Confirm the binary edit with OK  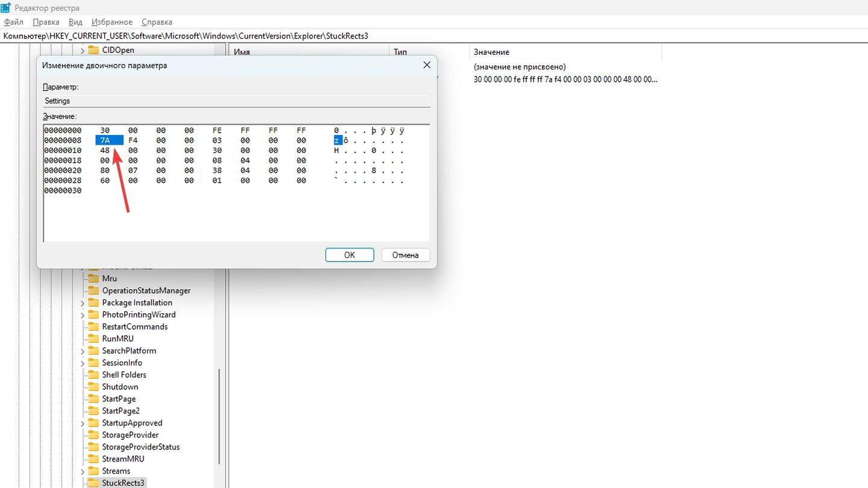350,255
